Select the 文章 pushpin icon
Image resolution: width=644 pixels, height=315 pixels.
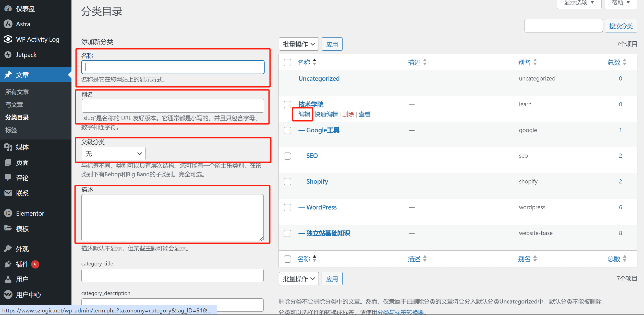point(8,75)
